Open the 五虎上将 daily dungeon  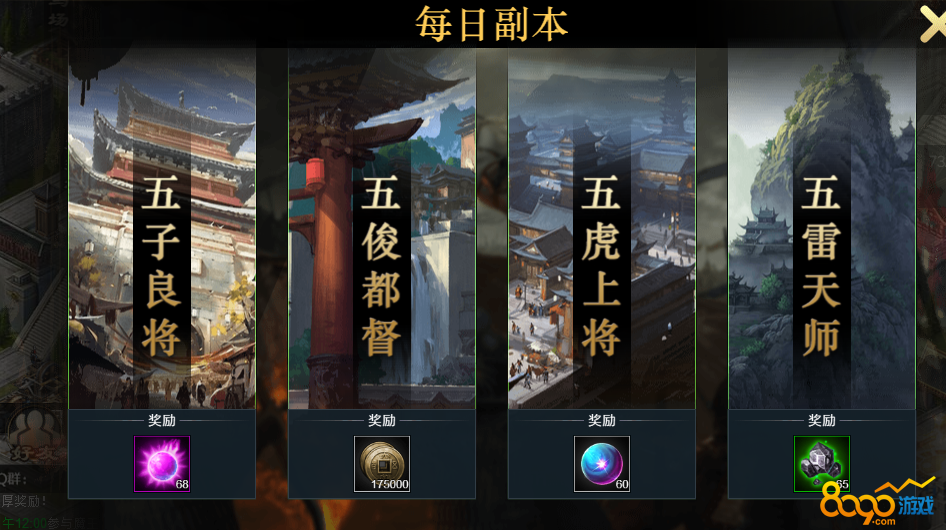pos(602,228)
